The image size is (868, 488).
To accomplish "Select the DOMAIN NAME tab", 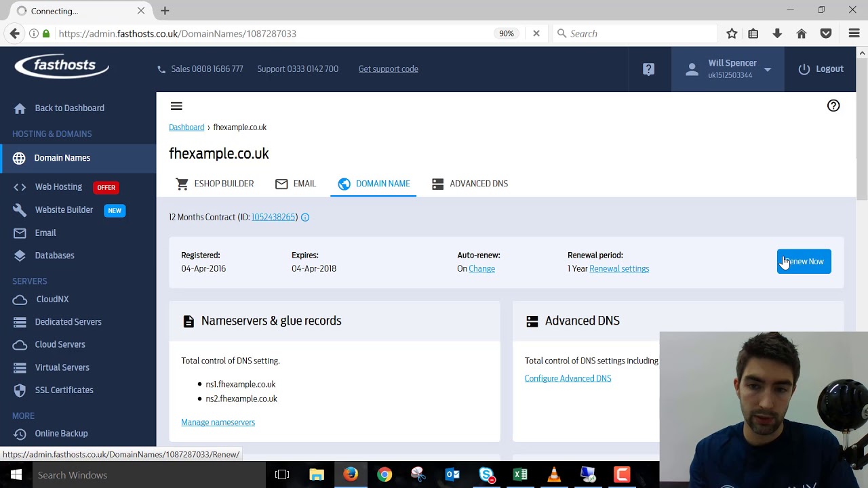I will click(x=374, y=184).
